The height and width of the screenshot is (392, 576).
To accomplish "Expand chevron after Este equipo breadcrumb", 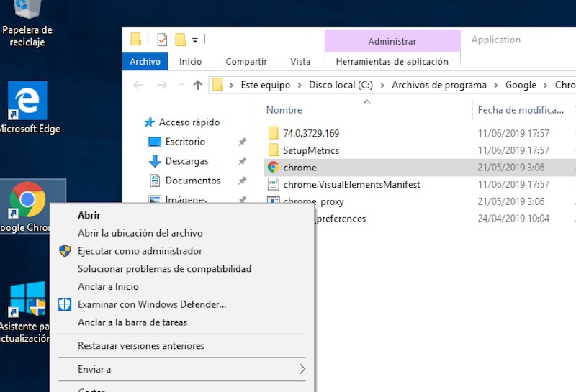I will [300, 86].
